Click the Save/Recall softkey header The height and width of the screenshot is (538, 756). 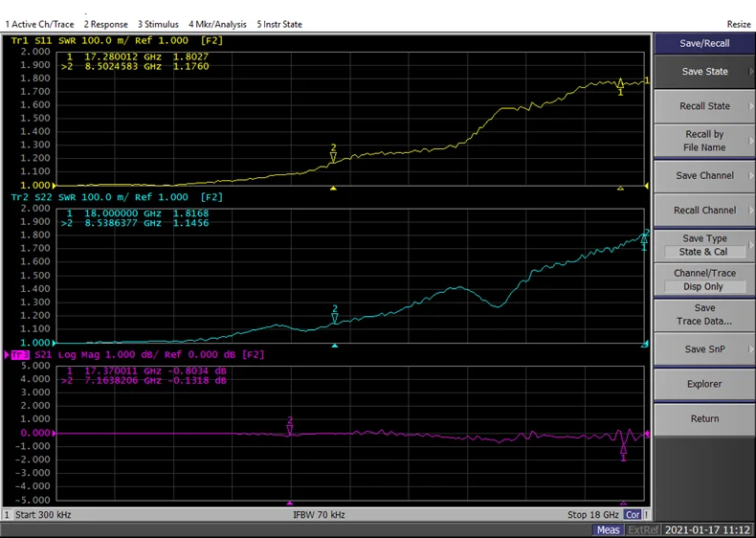[x=704, y=43]
